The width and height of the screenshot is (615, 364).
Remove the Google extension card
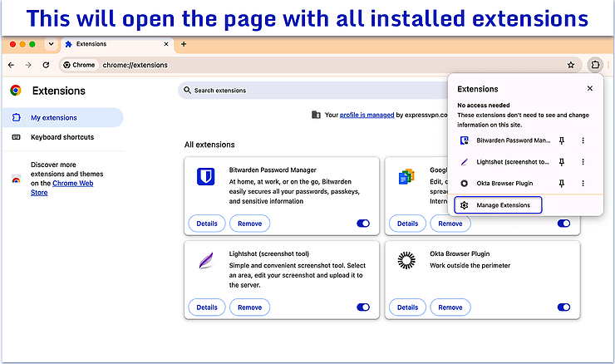(x=450, y=224)
